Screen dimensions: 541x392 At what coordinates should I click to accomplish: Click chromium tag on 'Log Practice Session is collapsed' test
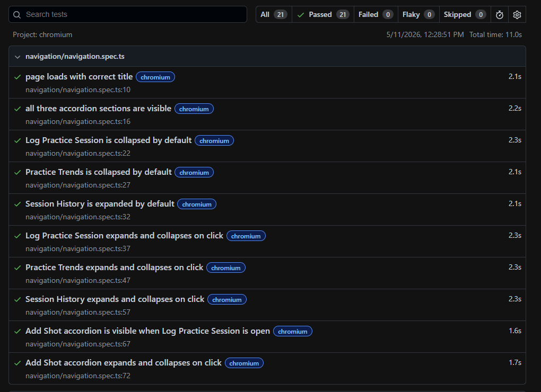214,140
